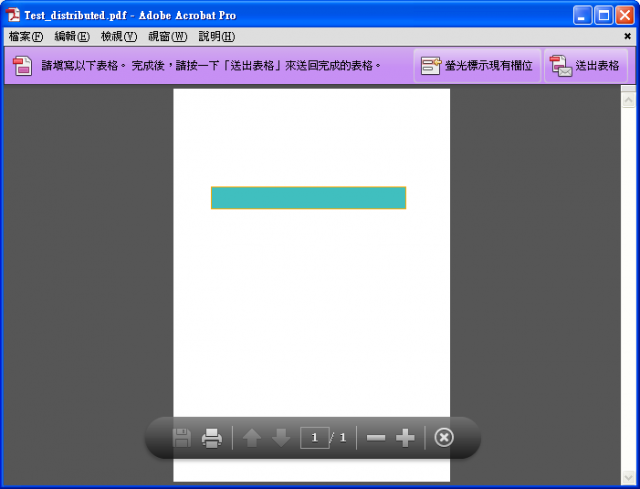This screenshot has height=489, width=640.
Task: Open the 檢視(V) View menu
Action: click(119, 37)
